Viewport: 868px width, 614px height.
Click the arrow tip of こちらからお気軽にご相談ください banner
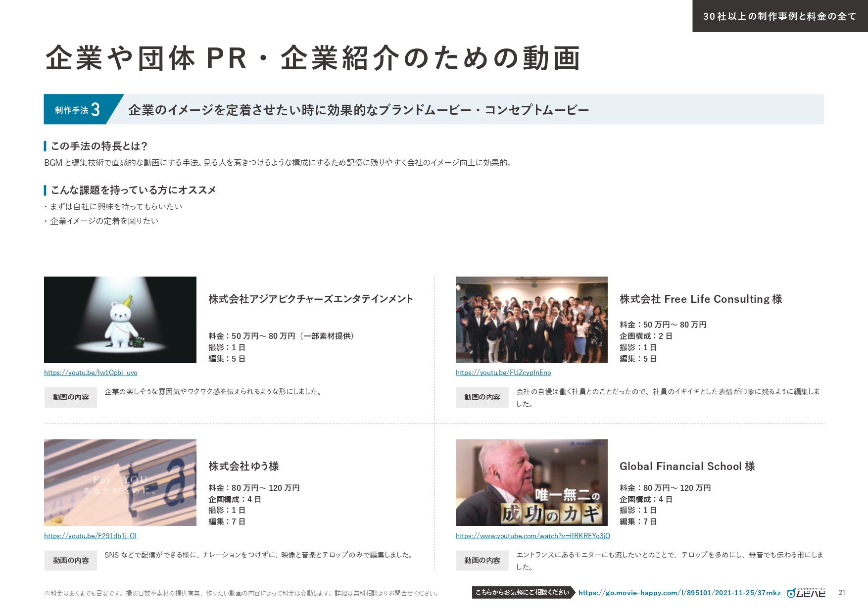point(574,592)
